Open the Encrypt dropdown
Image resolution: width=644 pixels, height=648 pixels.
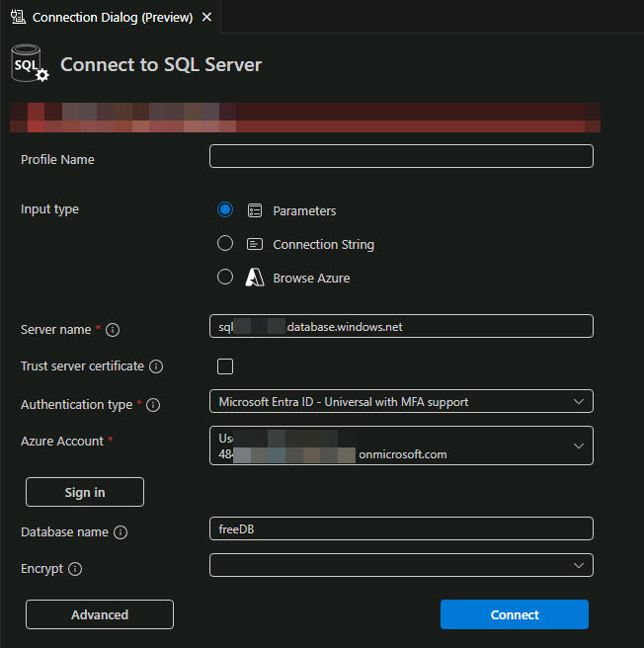[401, 565]
